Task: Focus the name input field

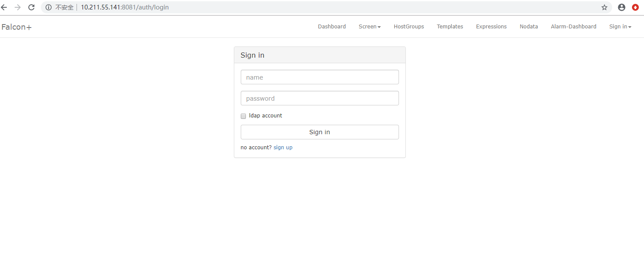Action: pyautogui.click(x=319, y=77)
